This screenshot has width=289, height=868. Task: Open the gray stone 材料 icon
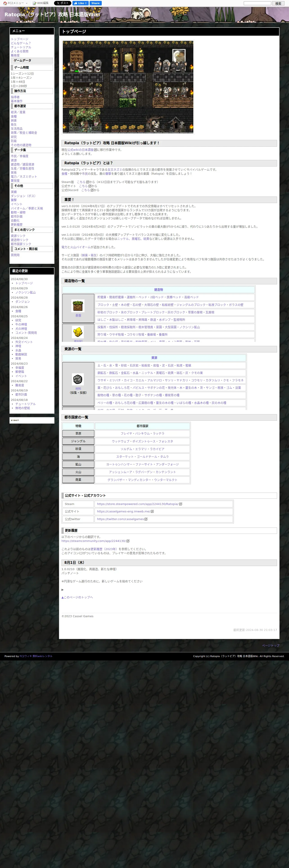pos(78,379)
